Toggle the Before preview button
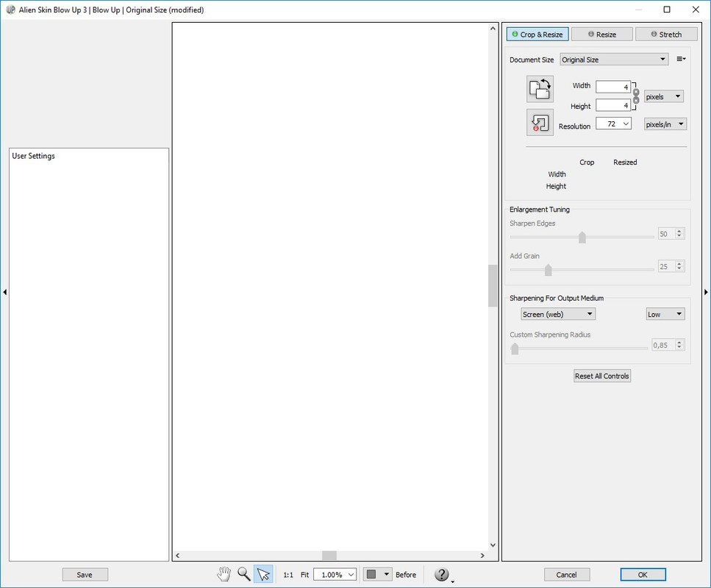Image resolution: width=711 pixels, height=588 pixels. tap(405, 575)
